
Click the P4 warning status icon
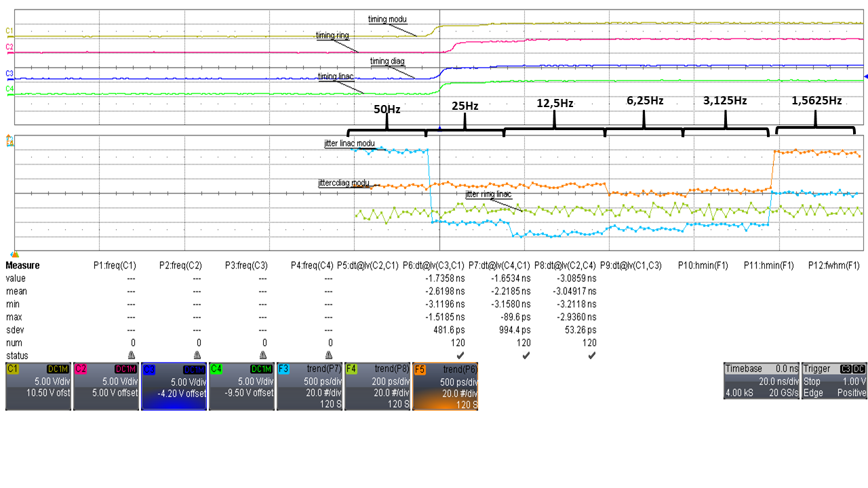pyautogui.click(x=329, y=354)
